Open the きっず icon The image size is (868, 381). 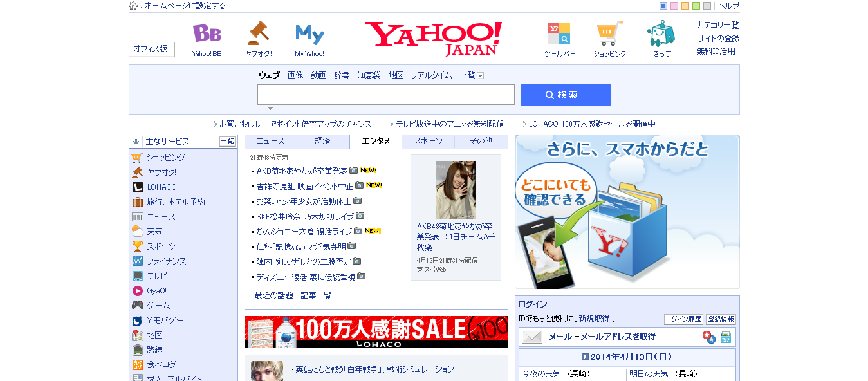[x=661, y=33]
